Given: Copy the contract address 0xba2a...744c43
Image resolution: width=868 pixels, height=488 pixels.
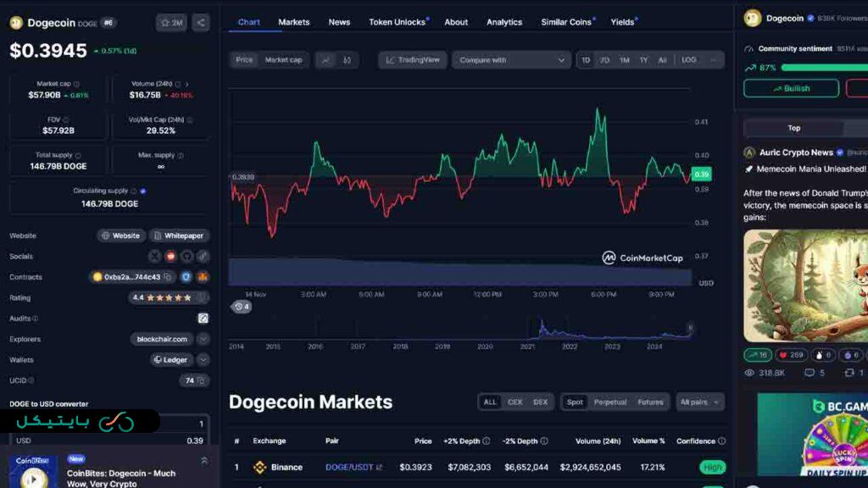Looking at the screenshot, I should click(x=167, y=277).
